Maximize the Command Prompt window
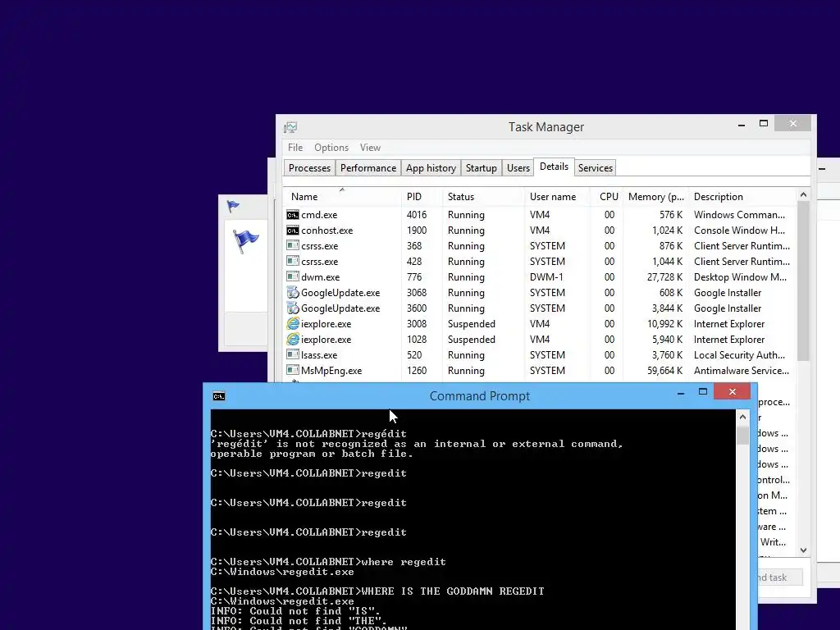The image size is (840, 630). coord(703,392)
